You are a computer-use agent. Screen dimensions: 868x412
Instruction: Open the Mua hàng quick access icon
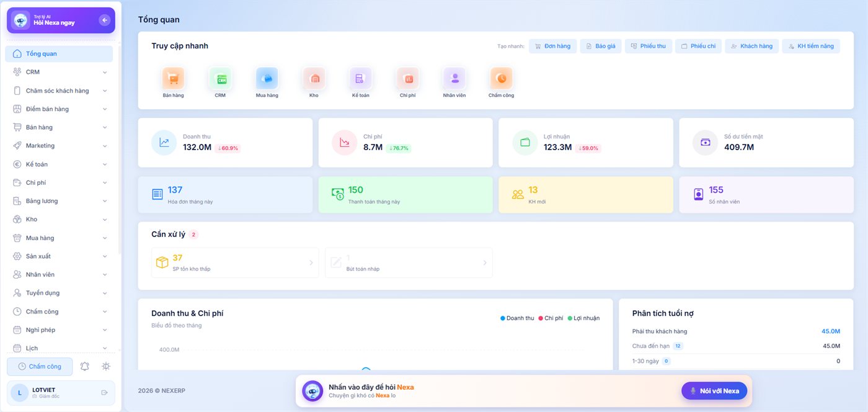click(x=267, y=79)
